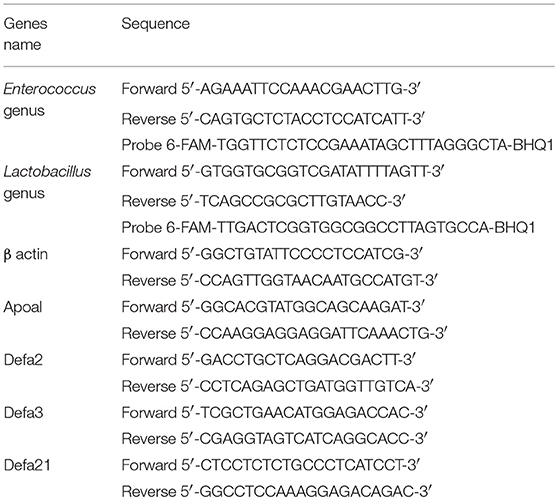Viewport: 558px width, 500px height.
Task: Select the Apoal forward primer GGCACGTATGGCAGCAAGAT
Action: point(272,307)
